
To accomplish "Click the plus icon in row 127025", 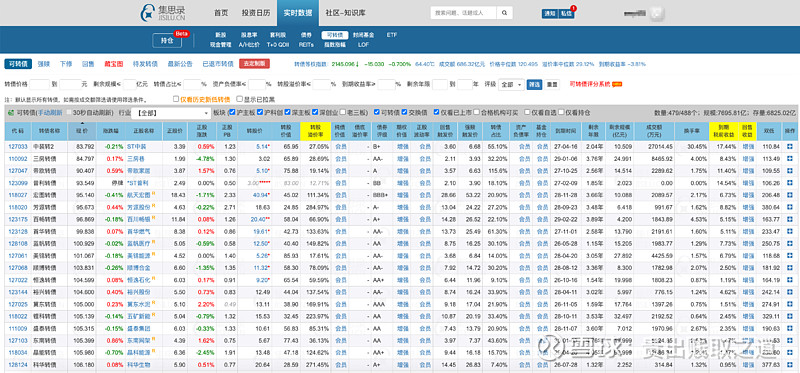I will pos(790,304).
